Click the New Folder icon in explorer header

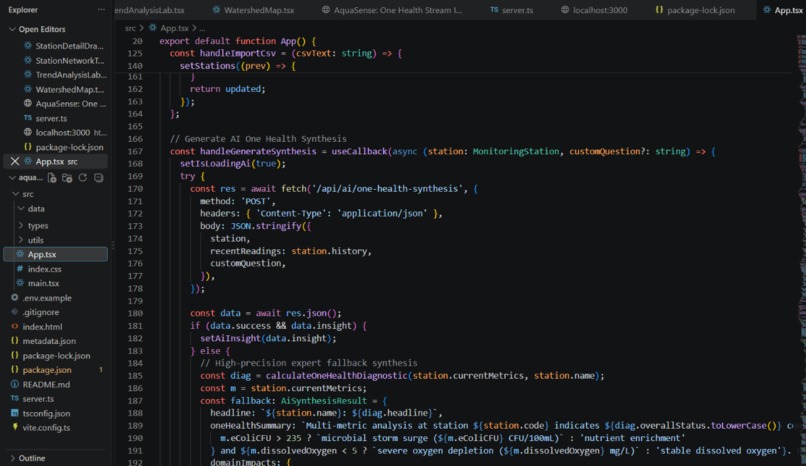[x=67, y=178]
